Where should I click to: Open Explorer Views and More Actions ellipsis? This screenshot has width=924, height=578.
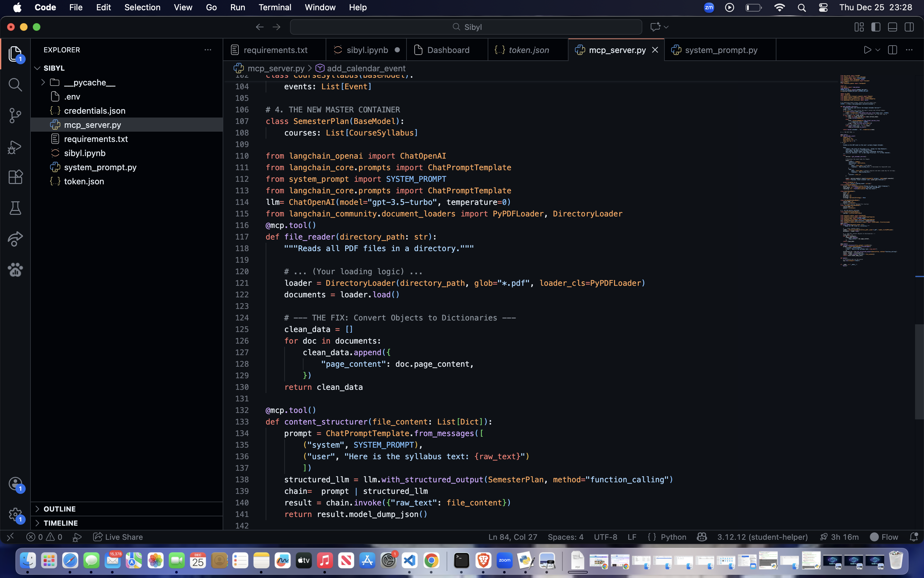pyautogui.click(x=208, y=50)
